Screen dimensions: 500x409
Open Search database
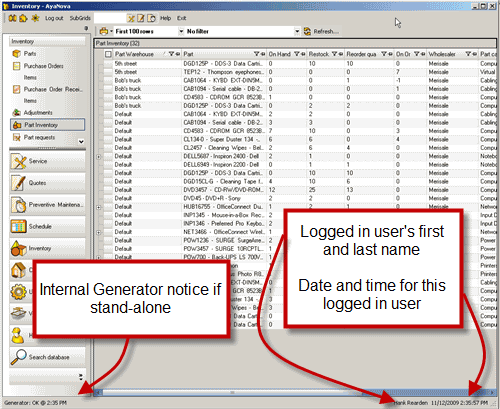tap(47, 357)
